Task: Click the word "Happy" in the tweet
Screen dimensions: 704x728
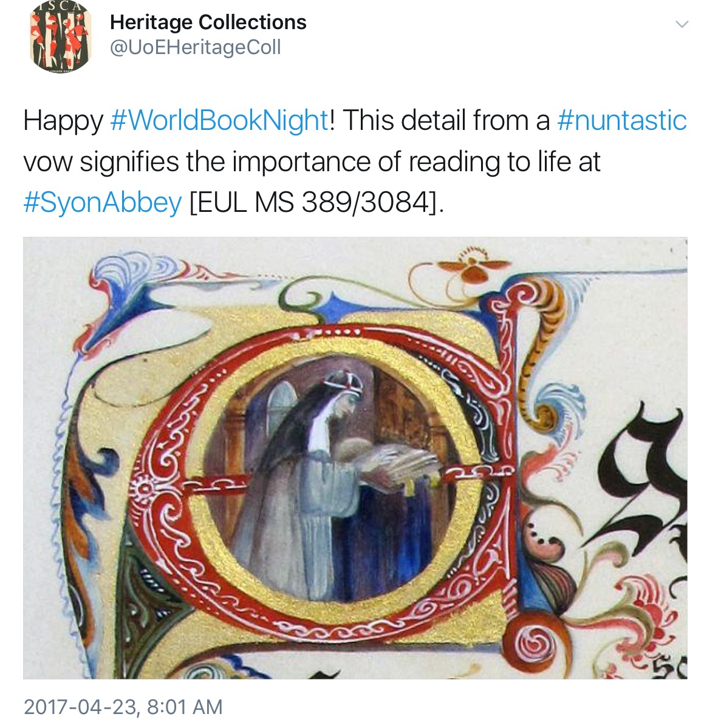Action: click(63, 121)
